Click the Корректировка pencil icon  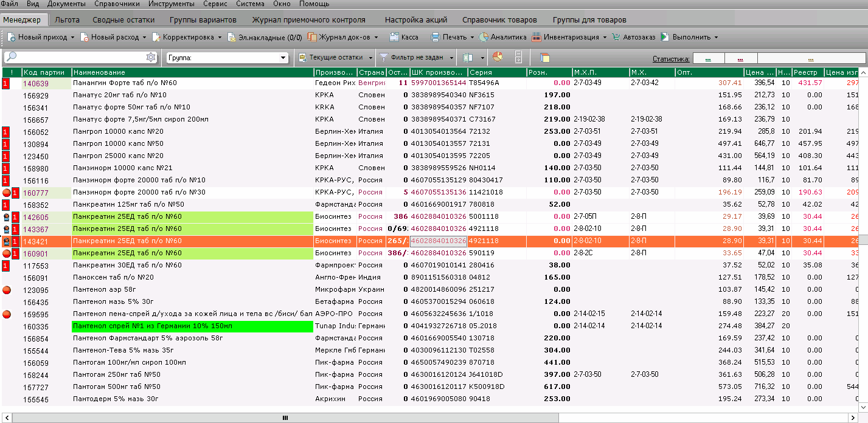coord(156,37)
